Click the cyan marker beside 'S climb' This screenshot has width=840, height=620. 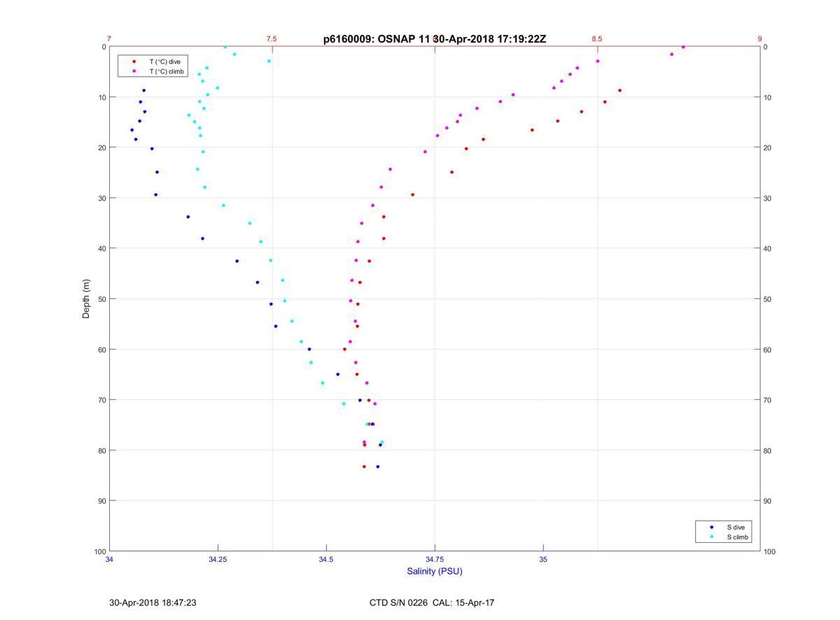[711, 537]
